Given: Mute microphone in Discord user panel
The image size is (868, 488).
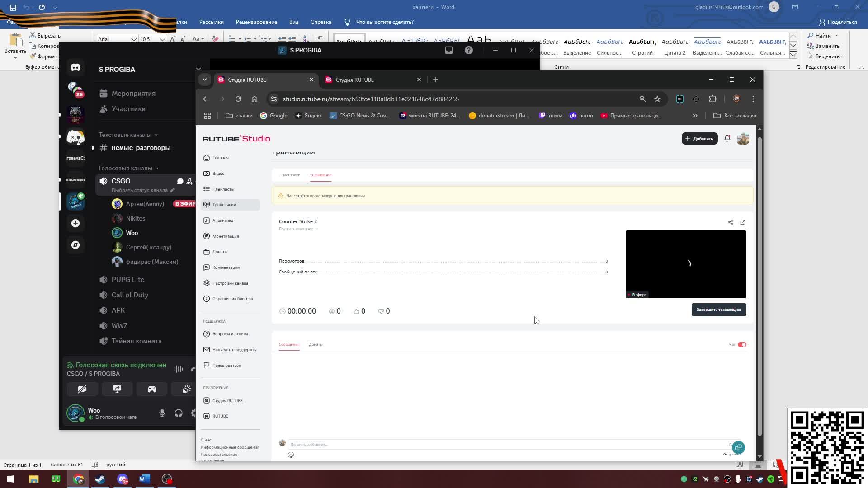Looking at the screenshot, I should click(x=162, y=413).
